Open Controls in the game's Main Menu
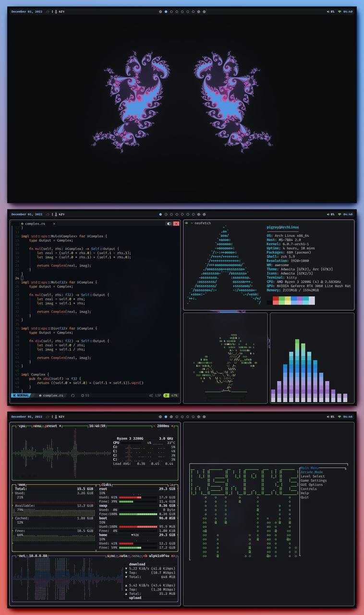This screenshot has height=615, width=364. [x=308, y=489]
